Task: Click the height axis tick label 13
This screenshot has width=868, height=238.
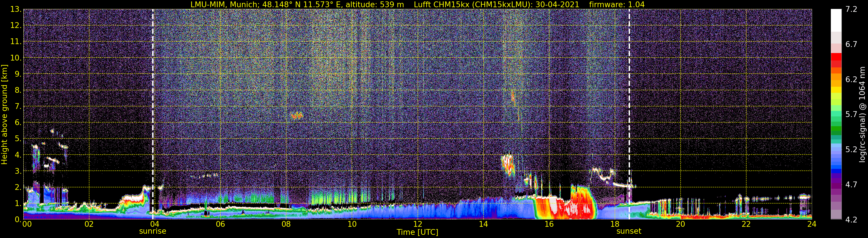Action: pyautogui.click(x=16, y=9)
